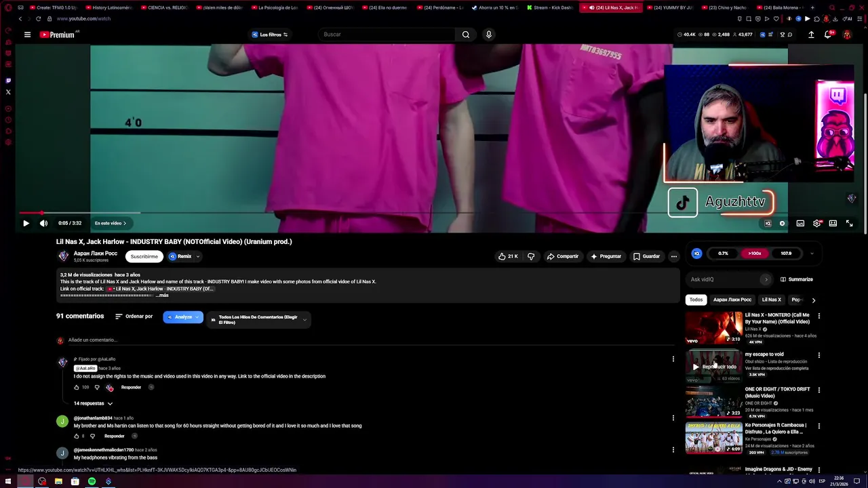Switch to 'CIENCIA vs. RELIGIÓN' browser tab
Image resolution: width=868 pixels, height=488 pixels.
click(163, 7)
